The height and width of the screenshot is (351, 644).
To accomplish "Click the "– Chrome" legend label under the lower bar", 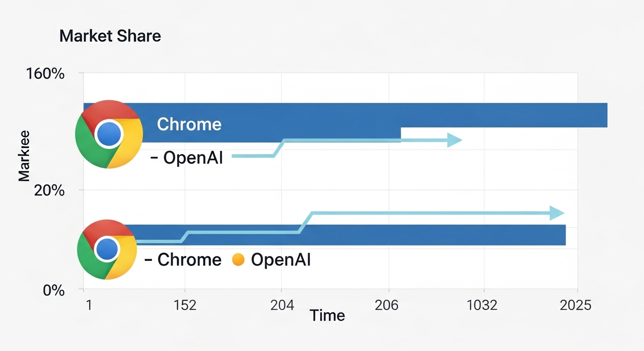I will coord(183,260).
